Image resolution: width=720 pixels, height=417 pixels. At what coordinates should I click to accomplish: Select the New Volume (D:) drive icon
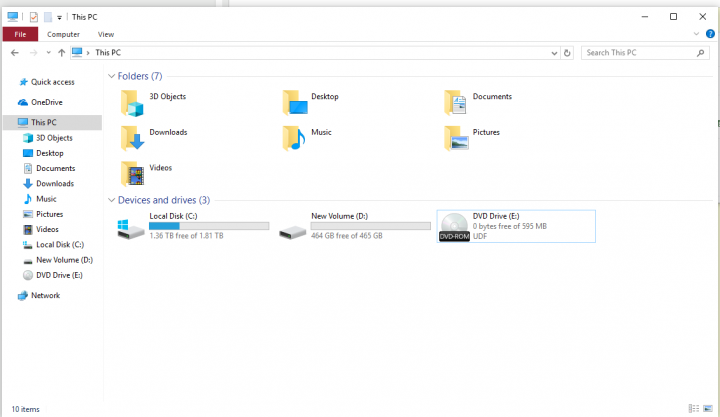(x=292, y=232)
